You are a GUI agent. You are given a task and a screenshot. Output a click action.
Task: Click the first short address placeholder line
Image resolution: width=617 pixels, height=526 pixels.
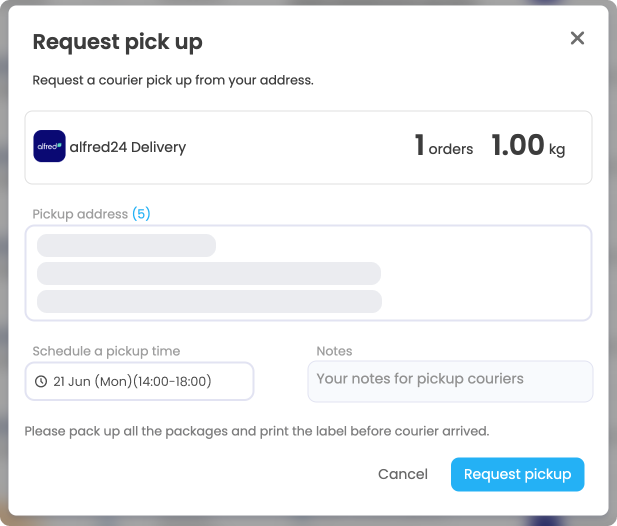(126, 245)
